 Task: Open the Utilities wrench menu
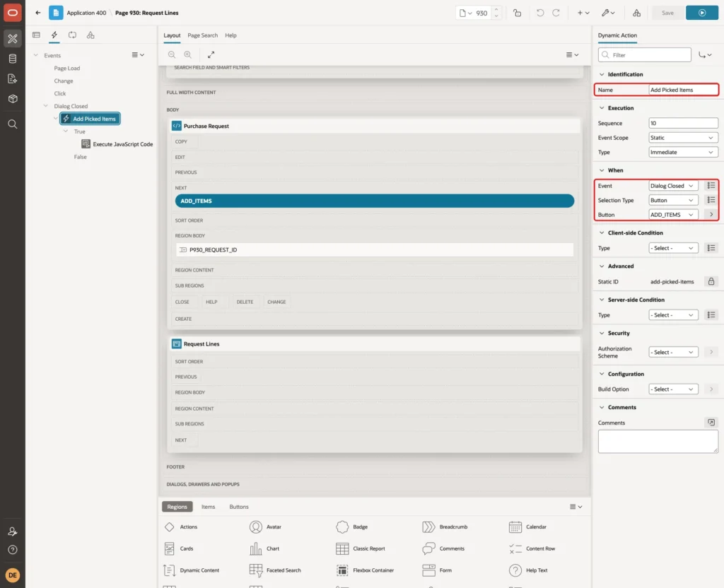pyautogui.click(x=607, y=13)
